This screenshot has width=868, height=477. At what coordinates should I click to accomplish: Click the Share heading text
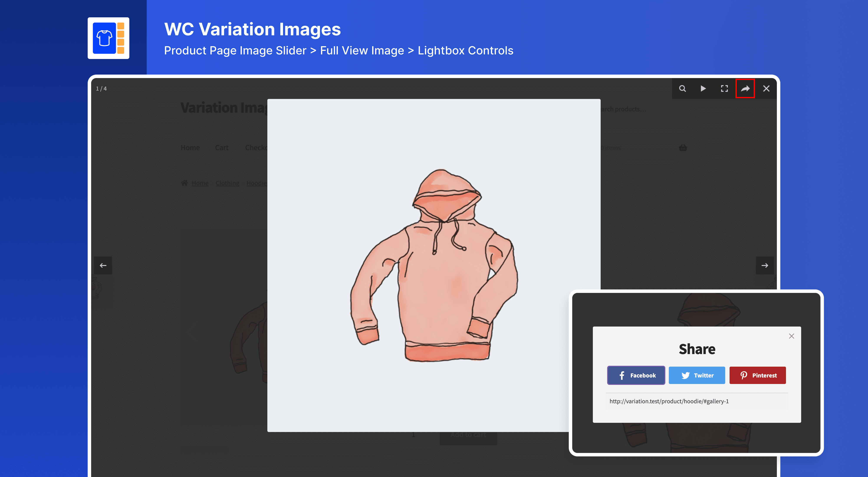[697, 349]
